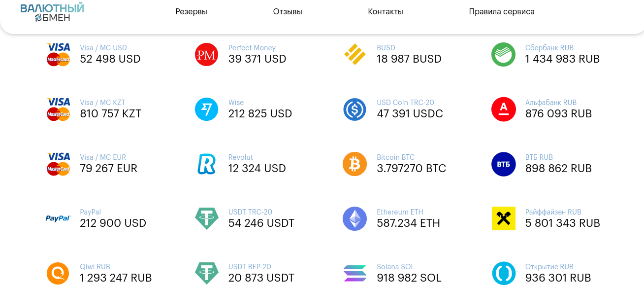Click the Qiwi RUB reserve amount
Image resolution: width=644 pixels, height=287 pixels.
click(116, 278)
